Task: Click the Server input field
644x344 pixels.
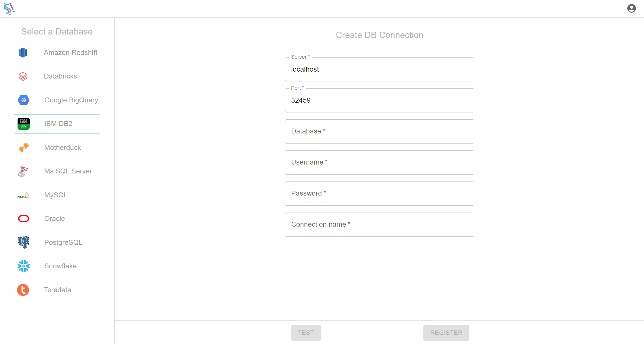Action: (379, 70)
